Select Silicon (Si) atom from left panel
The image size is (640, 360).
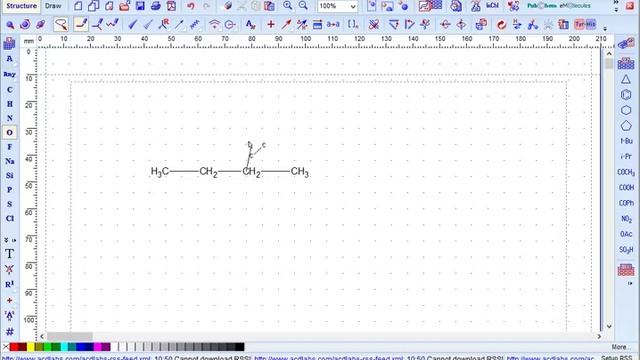point(9,176)
